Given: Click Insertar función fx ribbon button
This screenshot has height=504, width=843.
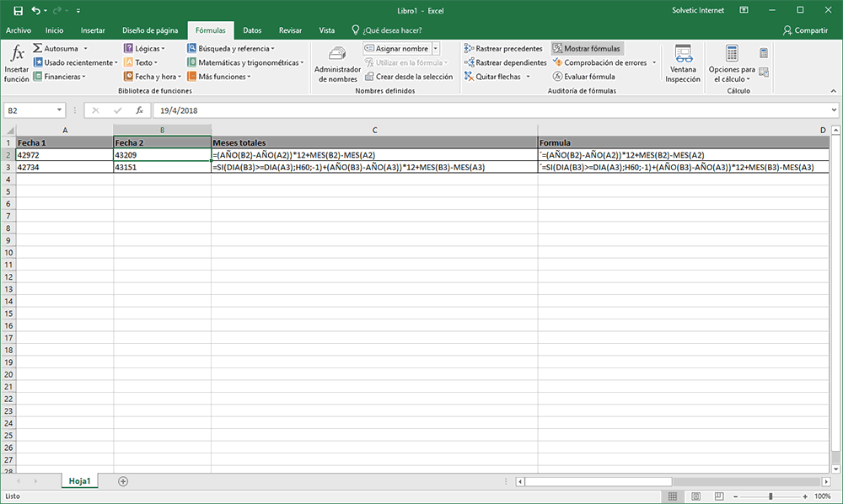Looking at the screenshot, I should tap(17, 64).
